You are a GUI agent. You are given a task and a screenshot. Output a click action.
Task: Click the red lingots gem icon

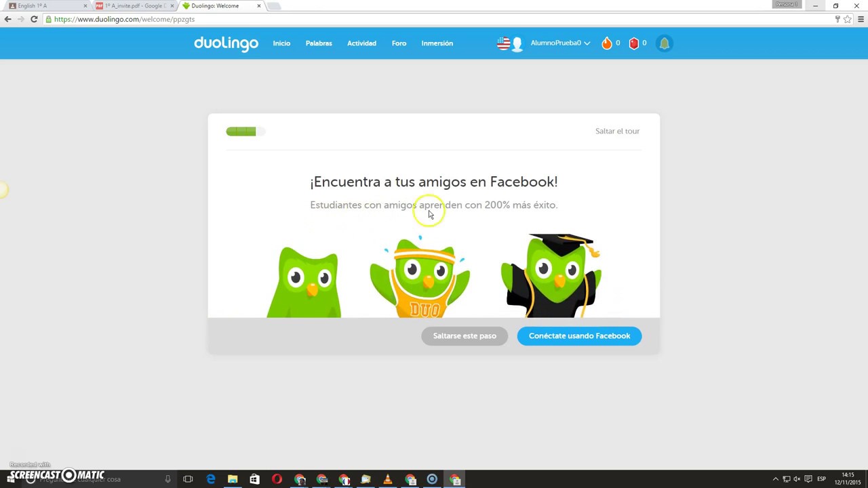[x=634, y=43]
